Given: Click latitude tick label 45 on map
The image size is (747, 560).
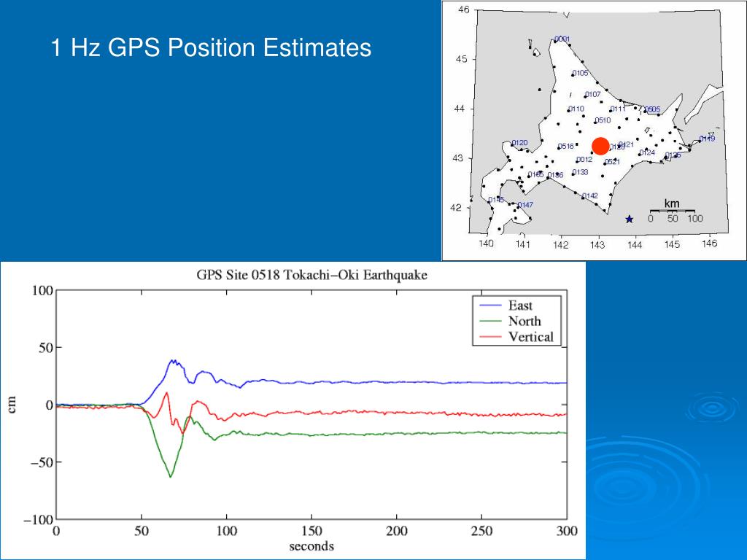Looking at the screenshot, I should click(461, 60).
